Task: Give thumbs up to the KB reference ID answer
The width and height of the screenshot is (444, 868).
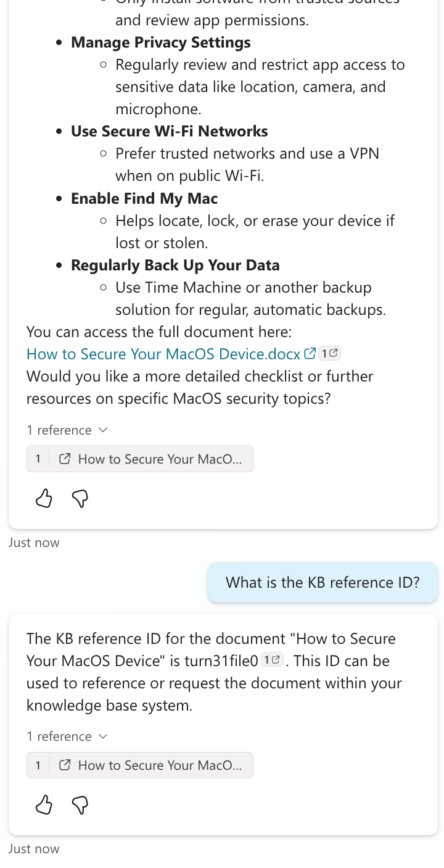Action: pyautogui.click(x=43, y=806)
